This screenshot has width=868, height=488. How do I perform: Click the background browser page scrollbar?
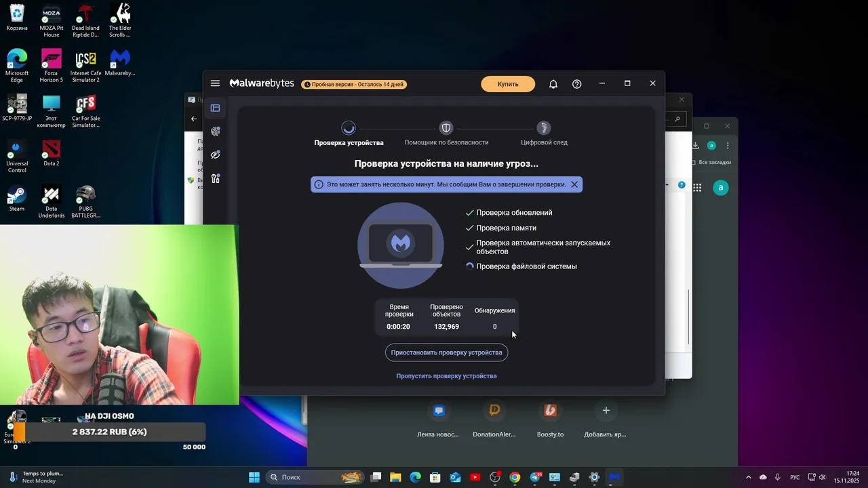pyautogui.click(x=689, y=317)
